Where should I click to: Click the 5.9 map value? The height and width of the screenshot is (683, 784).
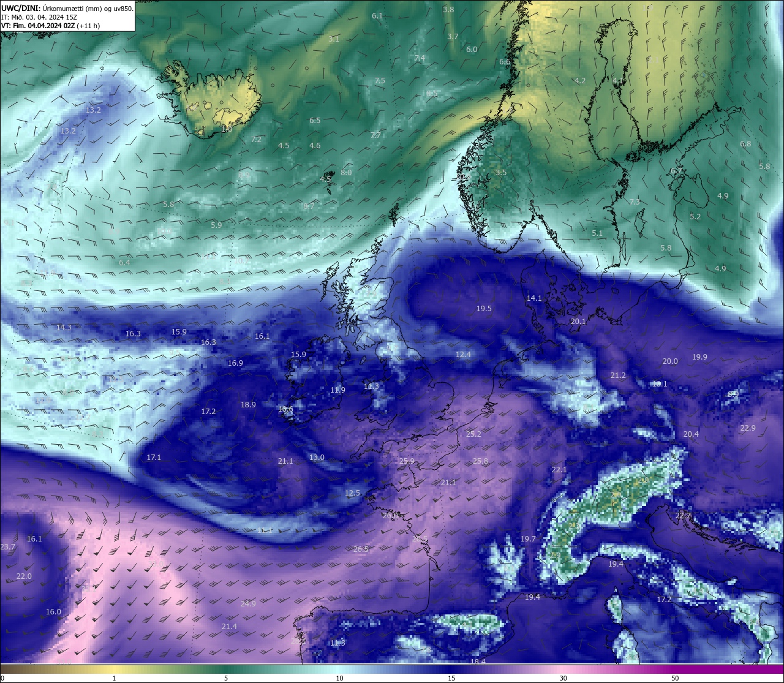(x=216, y=225)
